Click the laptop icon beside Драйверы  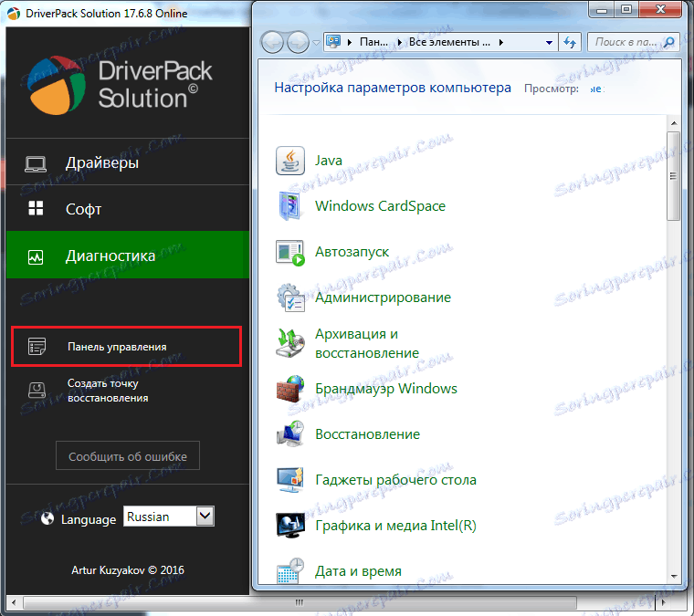[x=36, y=163]
